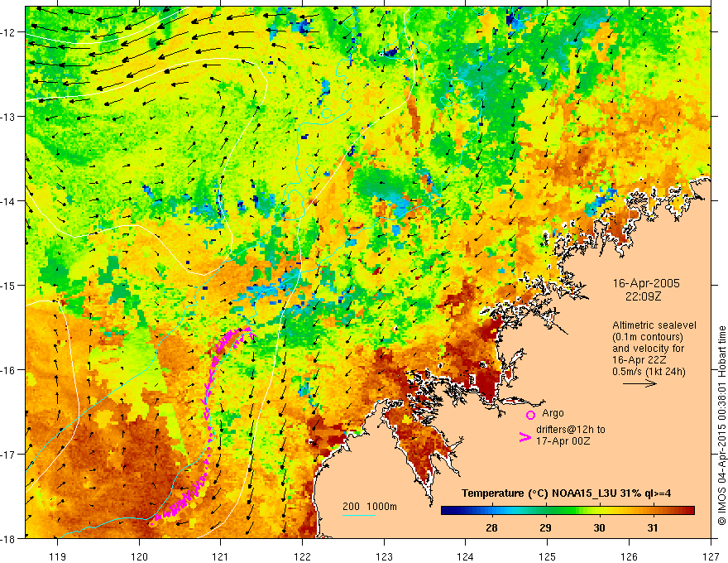Click the 200 1000m depth contour label
The width and height of the screenshot is (728, 563).
[370, 507]
